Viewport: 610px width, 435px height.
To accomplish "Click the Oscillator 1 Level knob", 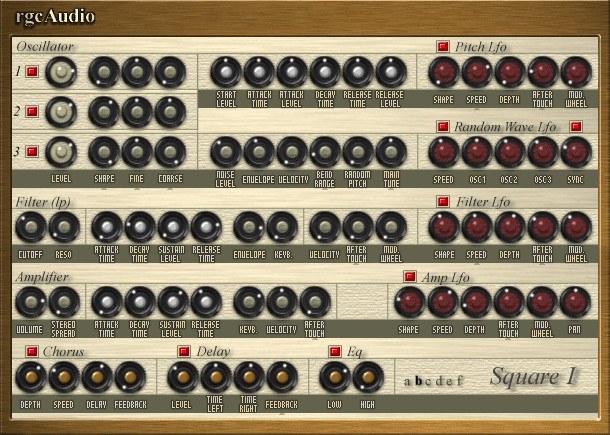I will coord(61,72).
